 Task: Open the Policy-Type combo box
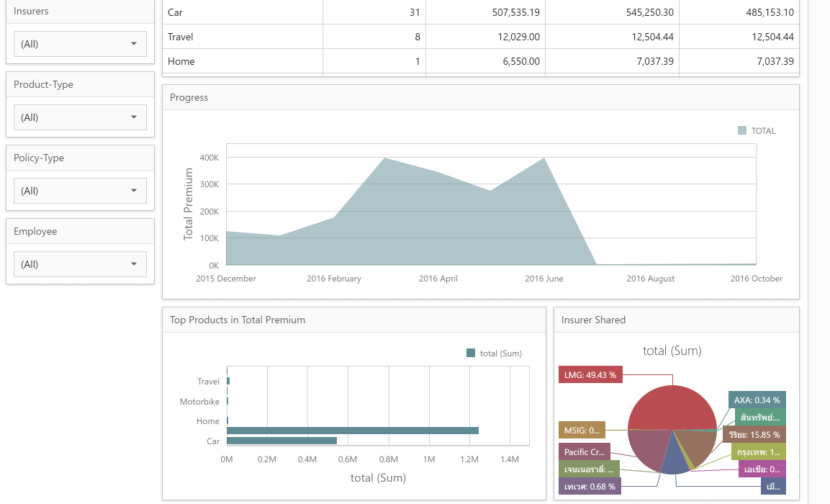80,191
